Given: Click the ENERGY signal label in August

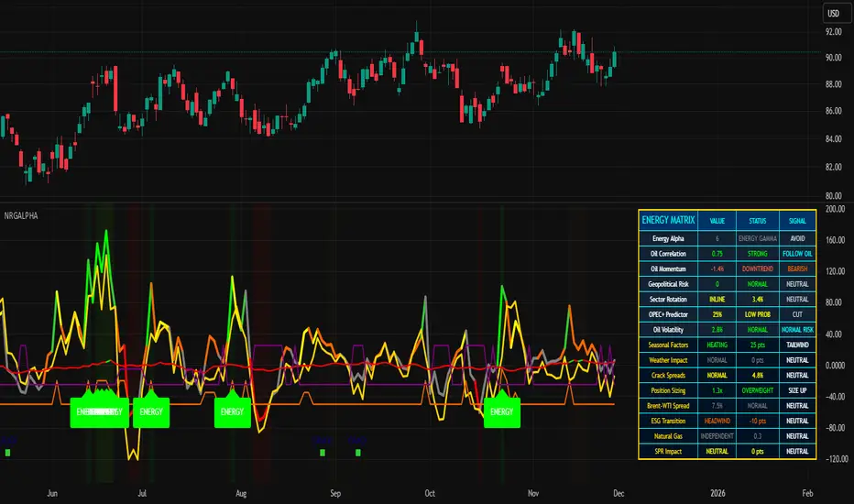Looking at the screenshot, I should [x=233, y=412].
